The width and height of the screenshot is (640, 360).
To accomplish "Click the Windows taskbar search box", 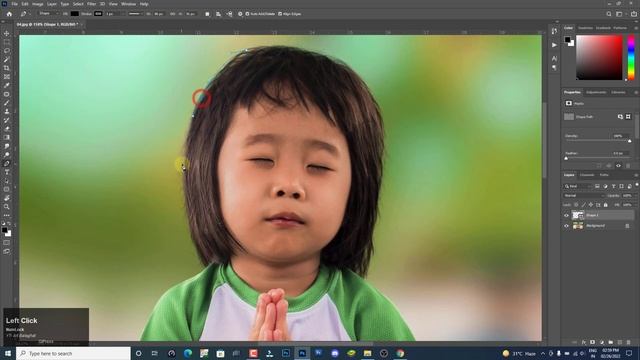I will (73, 353).
